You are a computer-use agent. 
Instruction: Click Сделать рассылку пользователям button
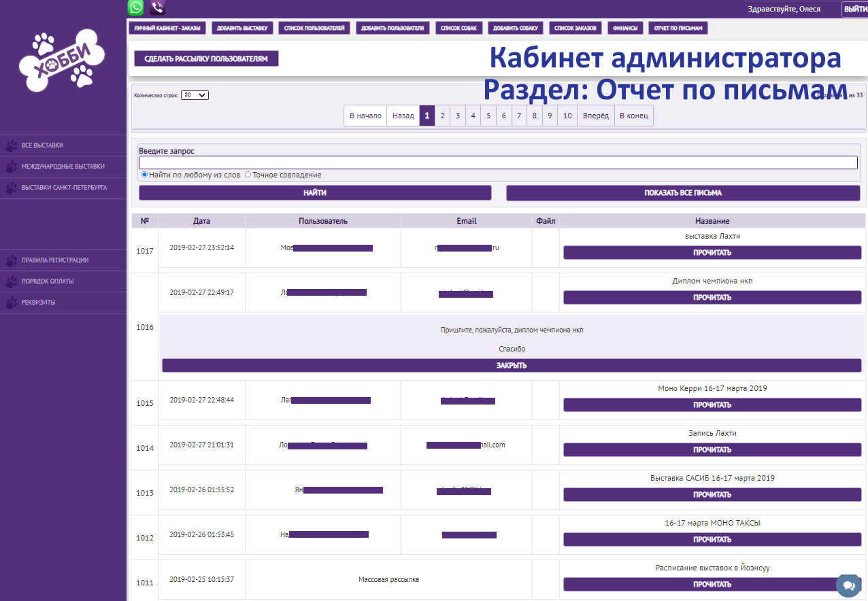point(206,58)
